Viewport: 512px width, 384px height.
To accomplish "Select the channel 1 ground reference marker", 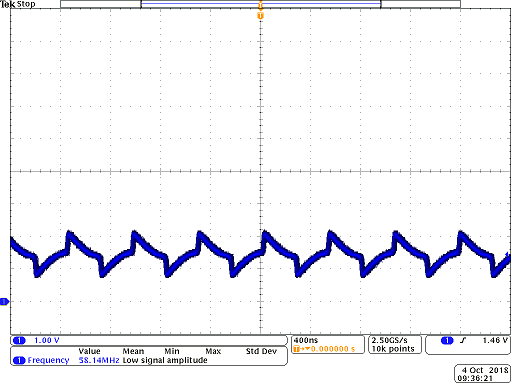I will pyautogui.click(x=4, y=302).
